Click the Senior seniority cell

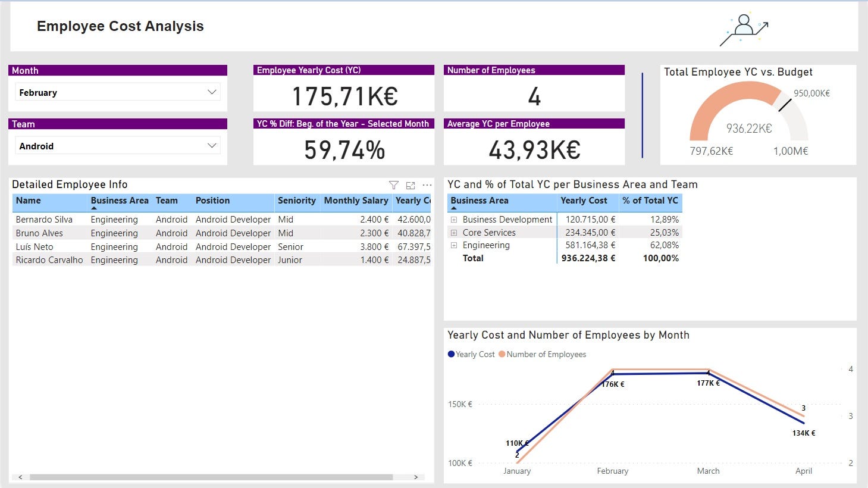pyautogui.click(x=290, y=247)
